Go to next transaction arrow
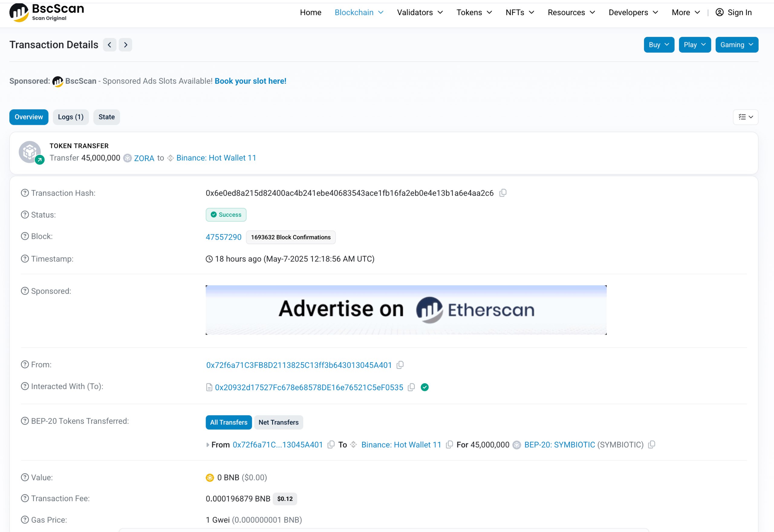Viewport: 774px width, 532px height. pos(125,45)
